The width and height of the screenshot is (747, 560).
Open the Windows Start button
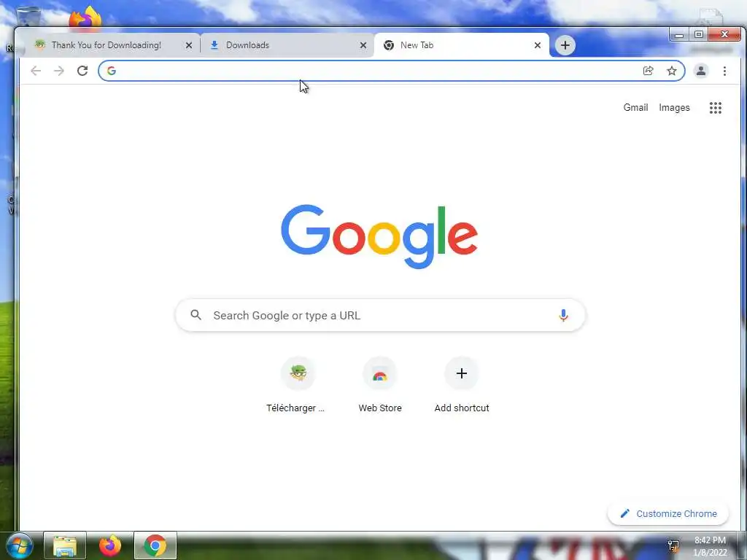[20, 545]
